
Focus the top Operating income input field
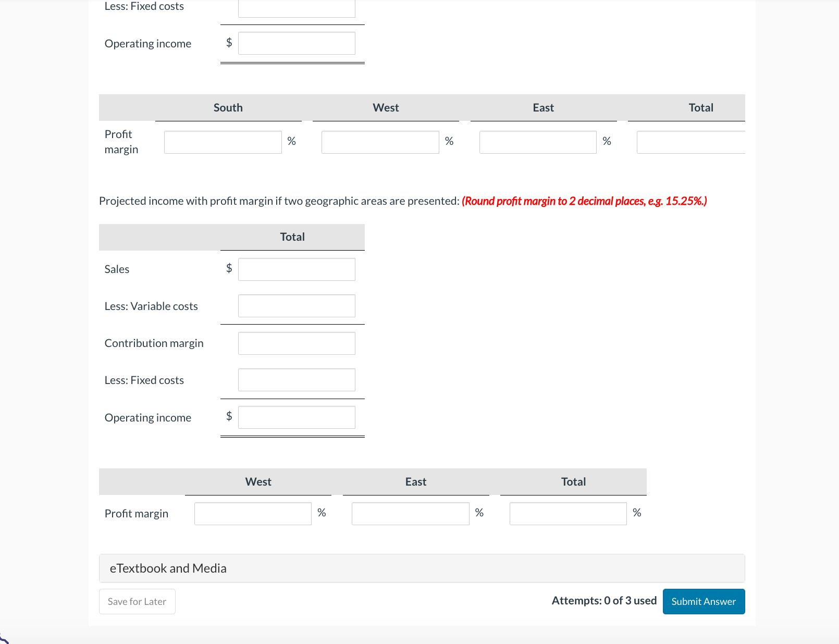point(297,43)
